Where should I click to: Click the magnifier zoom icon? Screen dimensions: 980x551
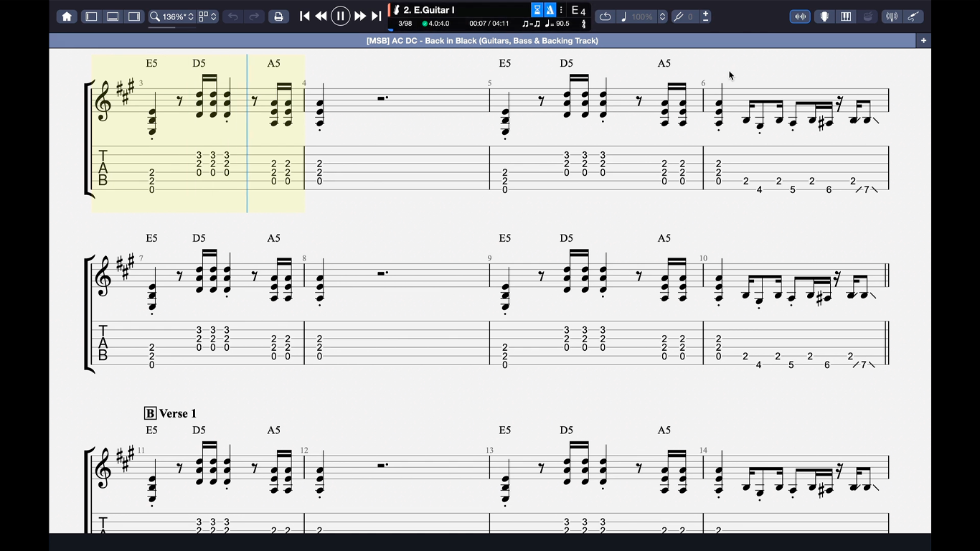pos(154,17)
